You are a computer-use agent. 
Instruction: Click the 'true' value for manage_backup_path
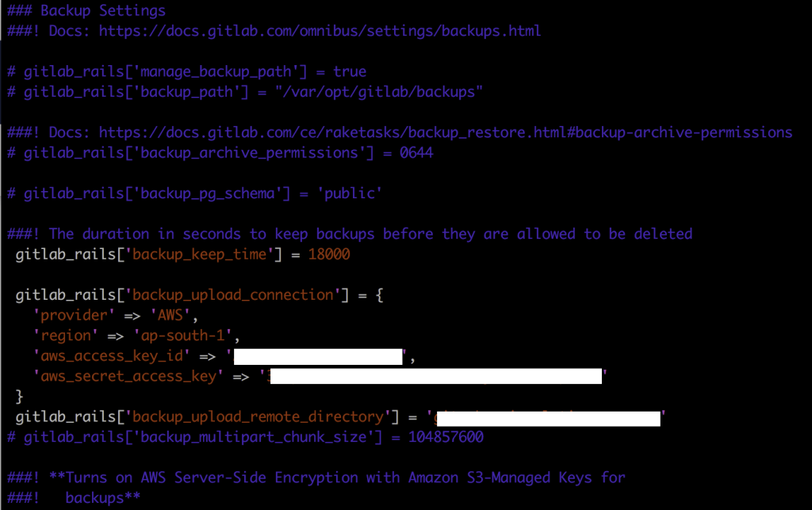350,71
